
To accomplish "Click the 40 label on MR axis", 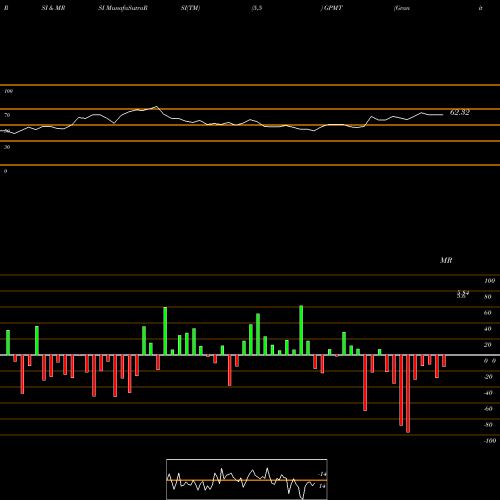I will 488,329.
